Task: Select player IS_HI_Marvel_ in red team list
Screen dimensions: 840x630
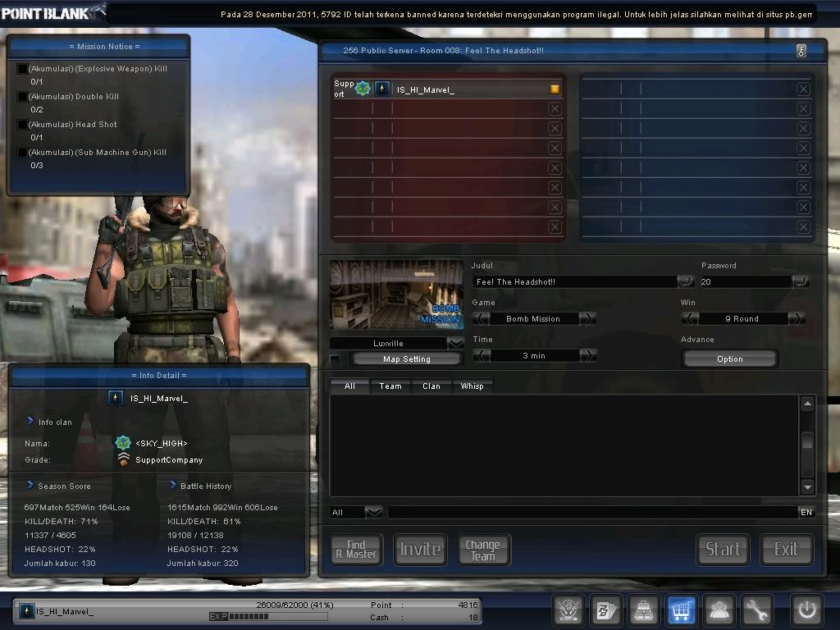Action: click(448, 89)
